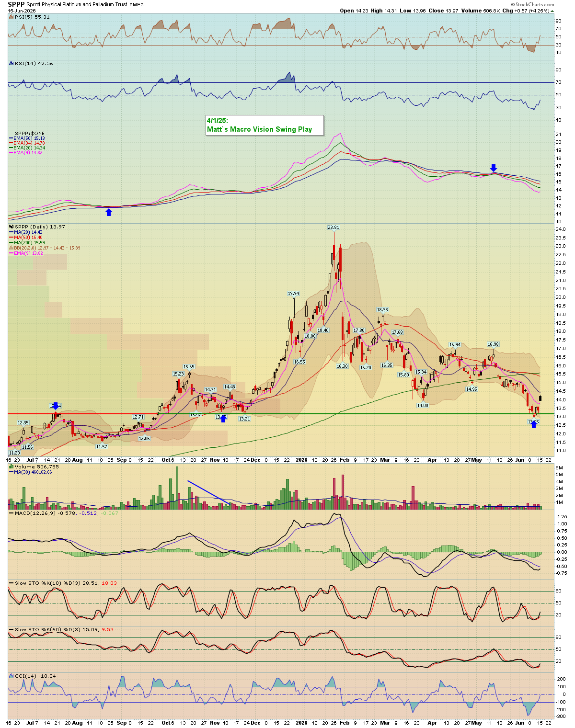Select the blue up arrow at the November 13.21 low
Image resolution: width=575 pixels, height=728 pixels.
pos(223,418)
